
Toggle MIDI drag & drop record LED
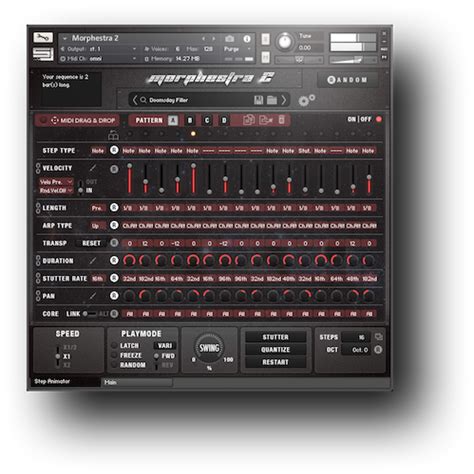[x=43, y=120]
